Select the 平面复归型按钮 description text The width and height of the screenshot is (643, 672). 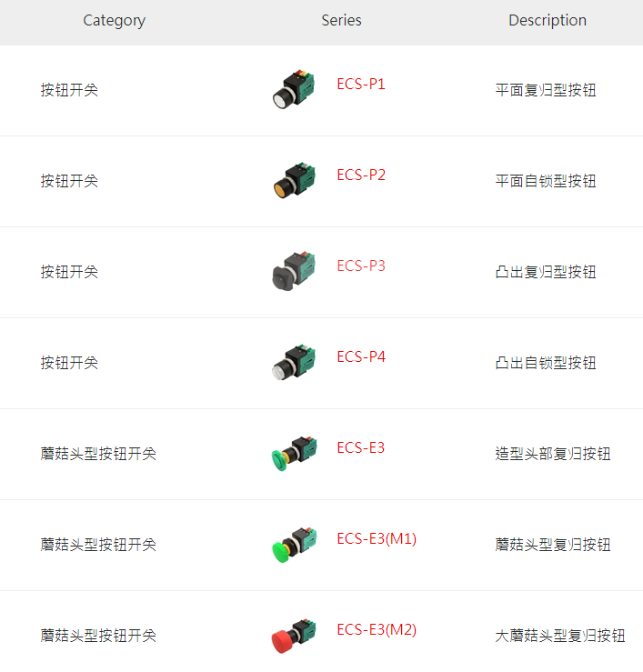[x=546, y=90]
